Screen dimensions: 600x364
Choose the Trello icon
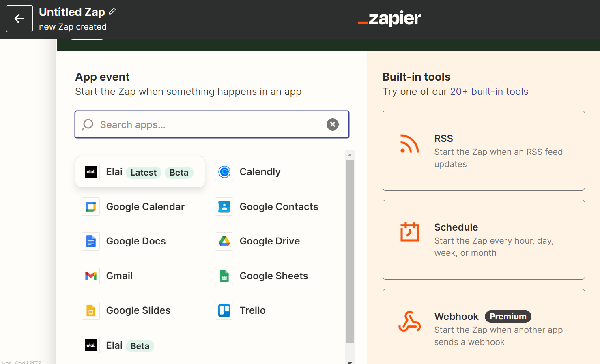point(224,310)
